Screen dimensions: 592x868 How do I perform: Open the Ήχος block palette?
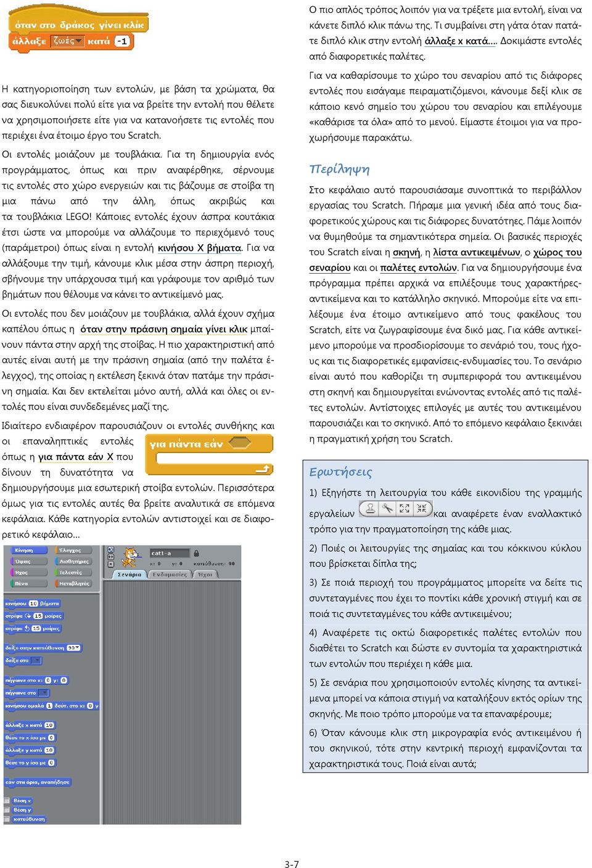28,572
